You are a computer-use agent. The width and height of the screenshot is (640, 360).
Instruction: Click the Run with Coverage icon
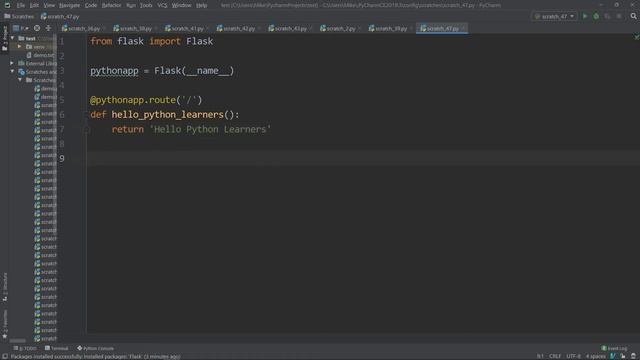click(x=608, y=16)
